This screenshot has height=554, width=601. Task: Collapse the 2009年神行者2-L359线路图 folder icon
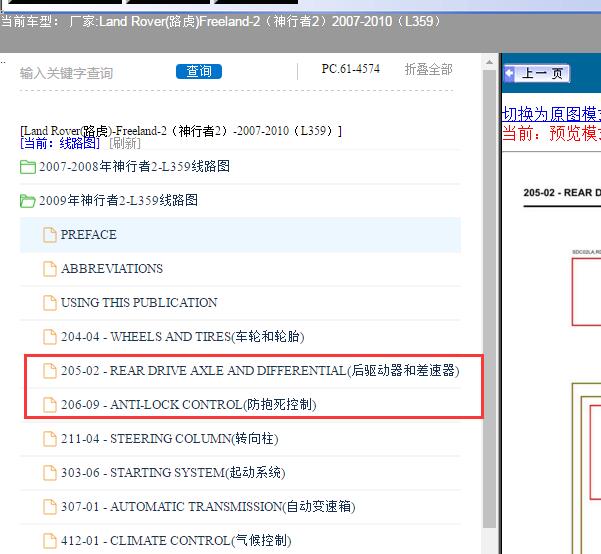pyautogui.click(x=28, y=201)
